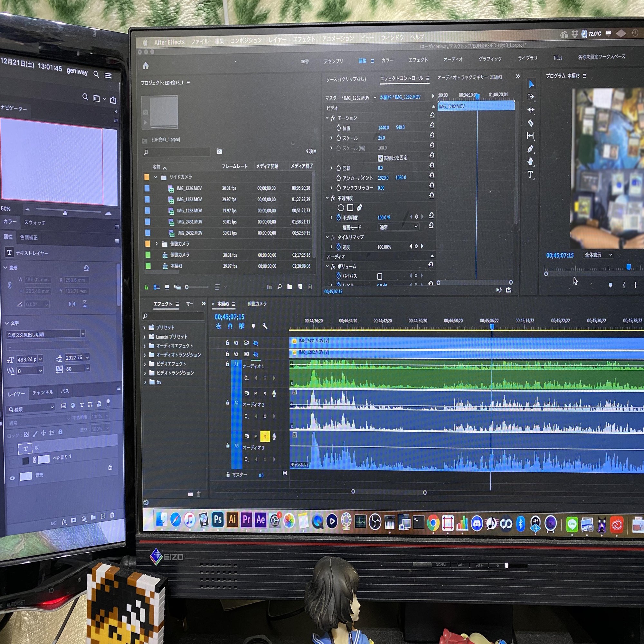Toggle V3 track output eye icon
This screenshot has height=644, width=644.
coord(256,343)
